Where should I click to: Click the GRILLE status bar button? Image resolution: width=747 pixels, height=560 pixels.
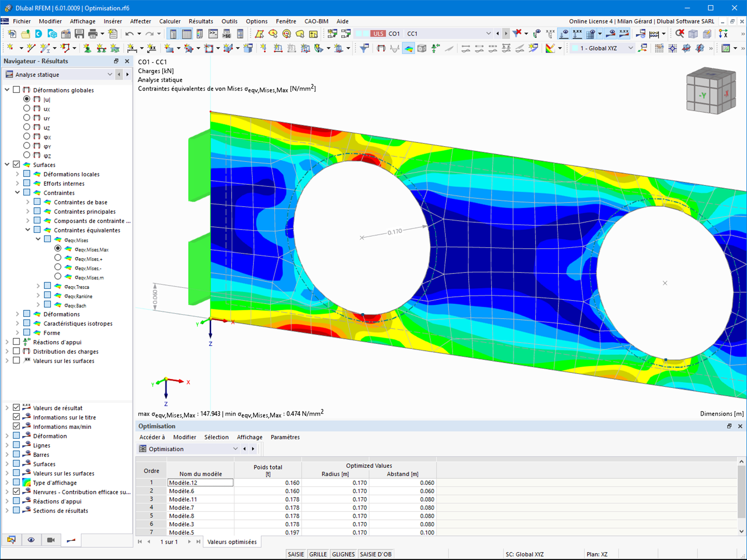(x=318, y=554)
